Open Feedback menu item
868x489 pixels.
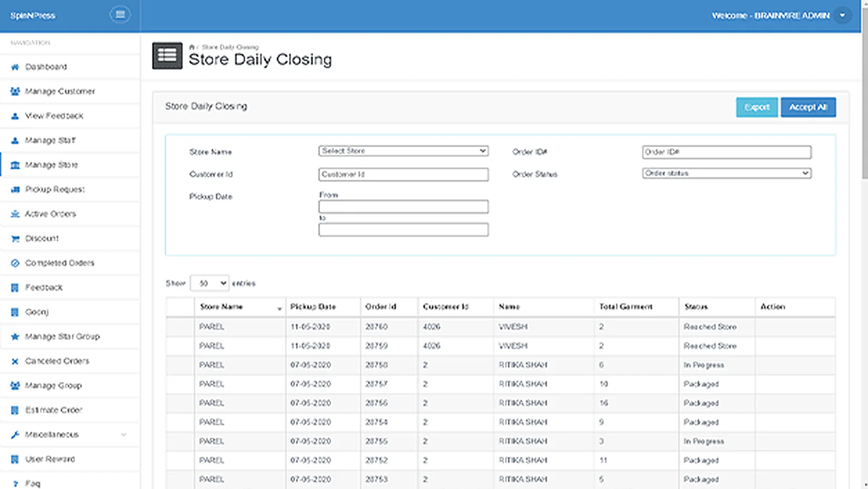(x=70, y=288)
